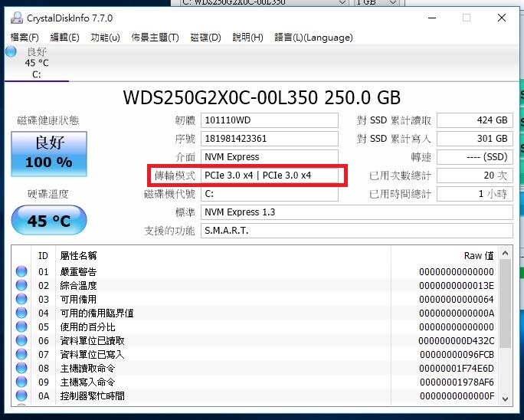Image resolution: width=524 pixels, height=420 pixels.
Task: Click the 硬碟溫度 label
Action: [x=48, y=194]
